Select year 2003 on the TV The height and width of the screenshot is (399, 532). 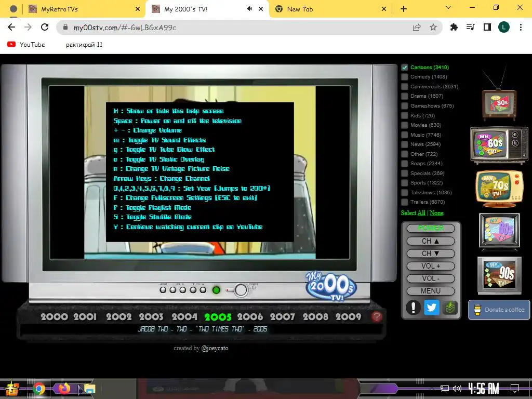(x=151, y=317)
